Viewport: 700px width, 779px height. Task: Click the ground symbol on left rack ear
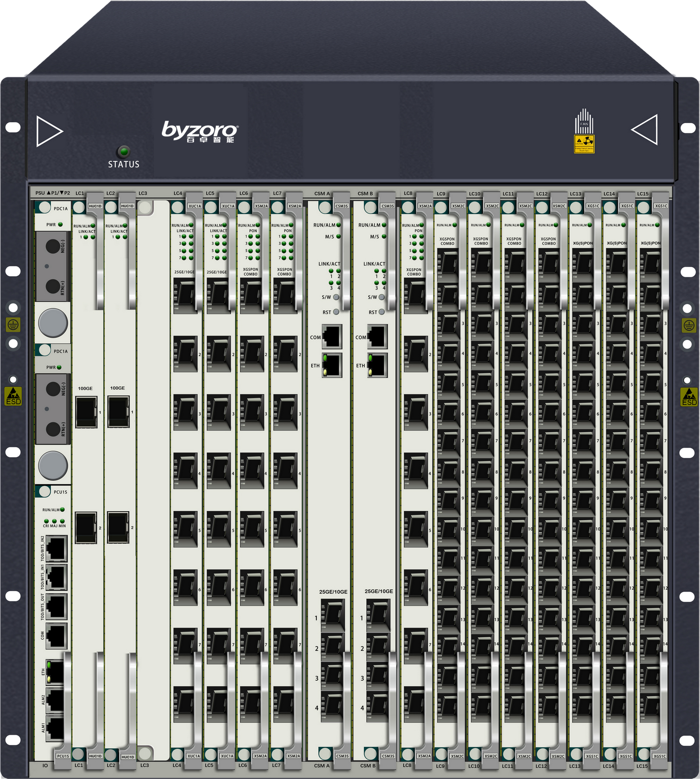(13, 325)
